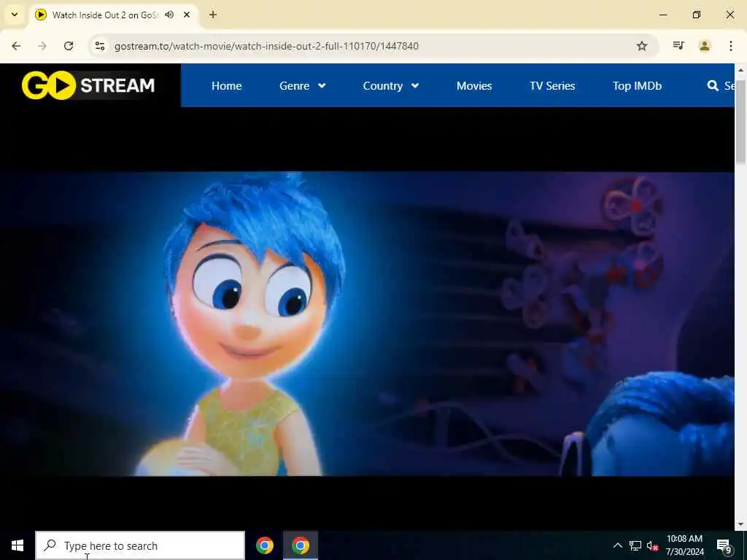747x560 pixels.
Task: Click the scrollbar up arrow
Action: tap(741, 70)
